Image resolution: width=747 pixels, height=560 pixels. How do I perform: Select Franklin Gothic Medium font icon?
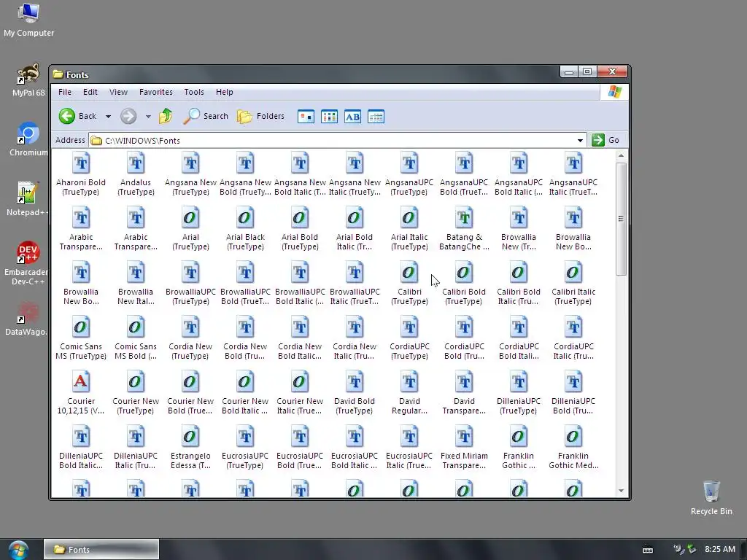[573, 437]
